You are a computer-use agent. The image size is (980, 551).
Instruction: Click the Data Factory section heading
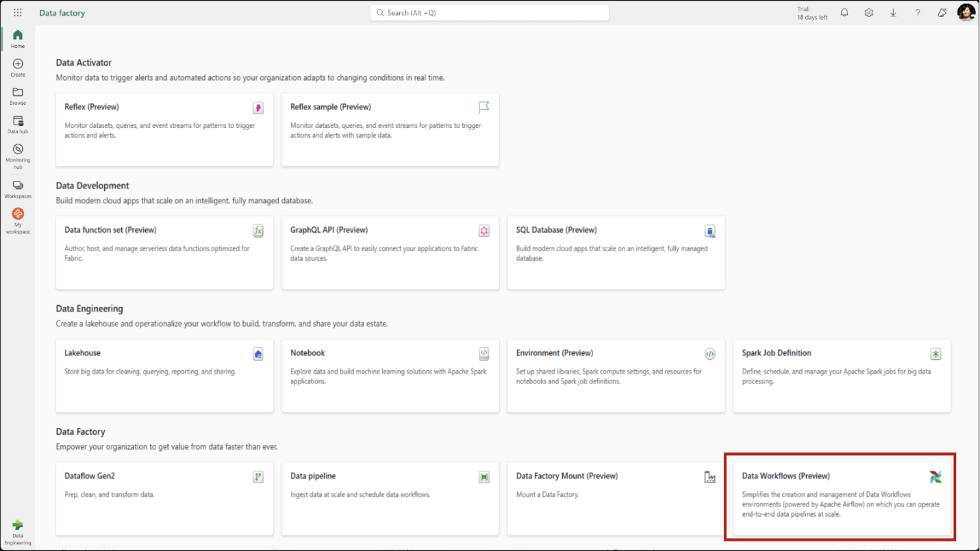pyautogui.click(x=81, y=432)
